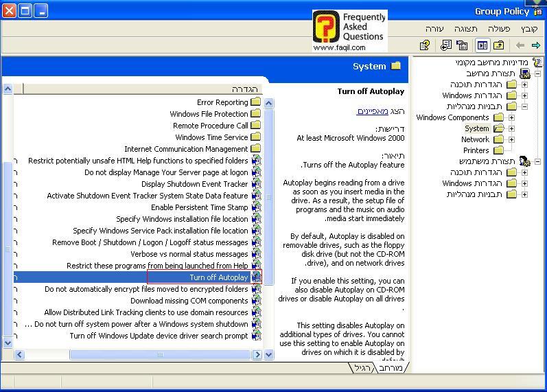Viewport: 547px width, 392px height.
Task: Toggle the Show/Hide Console Tree button
Action: (x=482, y=45)
